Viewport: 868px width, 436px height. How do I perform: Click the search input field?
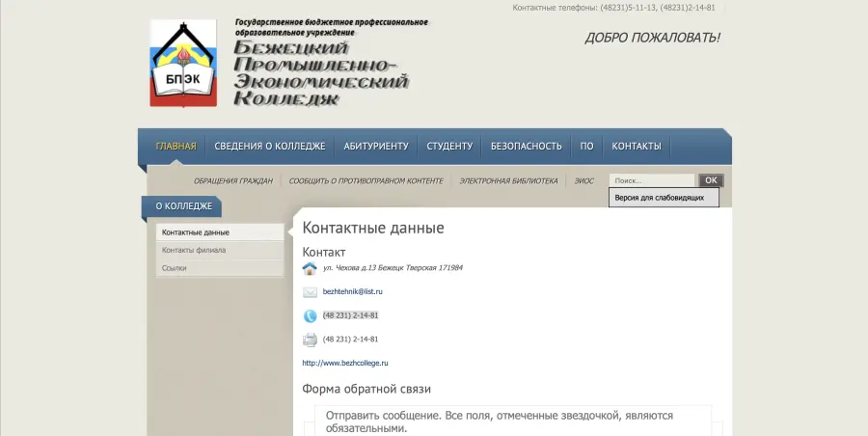pyautogui.click(x=651, y=180)
